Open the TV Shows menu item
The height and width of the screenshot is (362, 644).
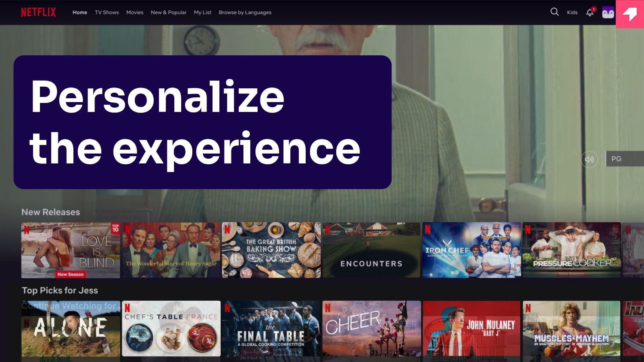click(107, 12)
